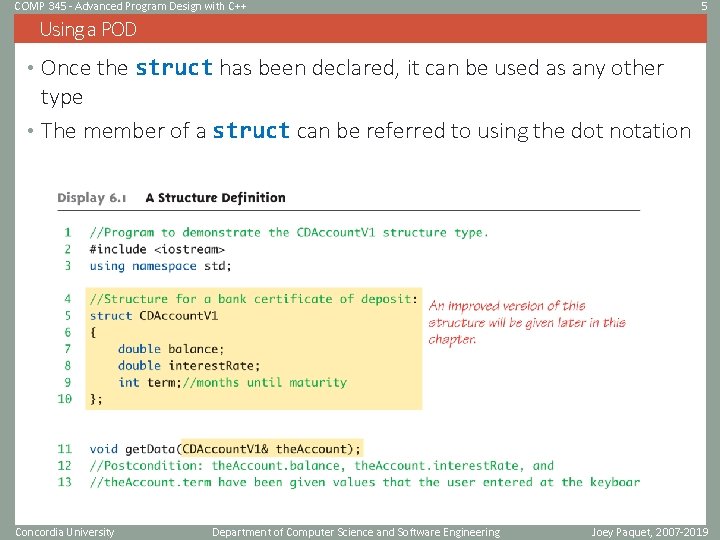Click the Department of Computer Science footer
The height and width of the screenshot is (540, 720).
[356, 532]
